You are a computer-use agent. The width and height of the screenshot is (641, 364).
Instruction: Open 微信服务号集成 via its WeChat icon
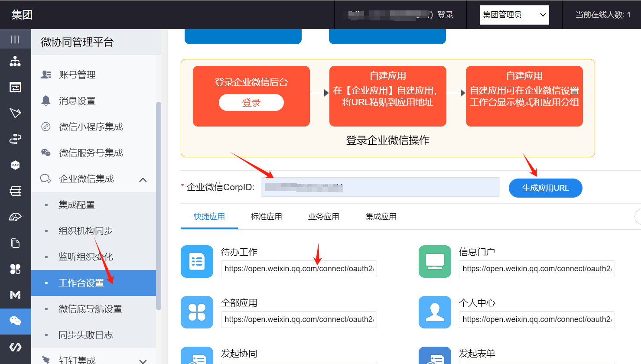click(x=46, y=153)
